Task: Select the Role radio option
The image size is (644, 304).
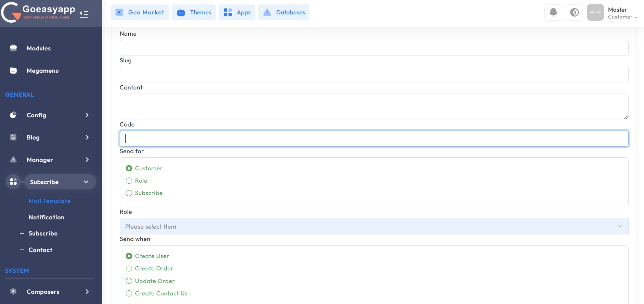Action: tap(129, 181)
